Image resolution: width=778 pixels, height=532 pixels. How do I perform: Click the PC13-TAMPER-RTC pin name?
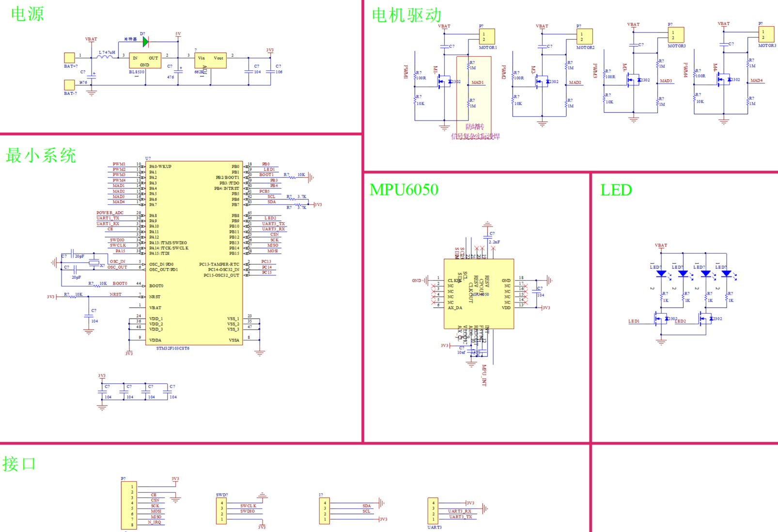pyautogui.click(x=219, y=264)
